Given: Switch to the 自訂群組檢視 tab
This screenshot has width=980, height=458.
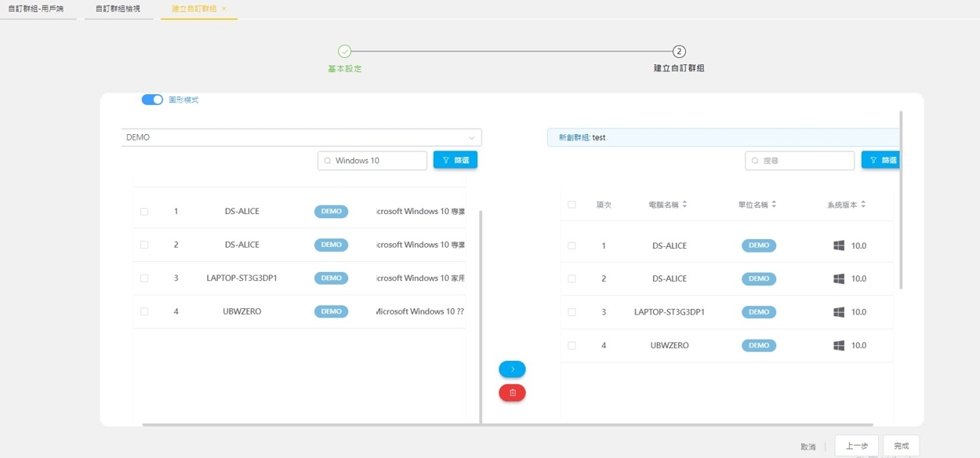Looking at the screenshot, I should coord(118,9).
